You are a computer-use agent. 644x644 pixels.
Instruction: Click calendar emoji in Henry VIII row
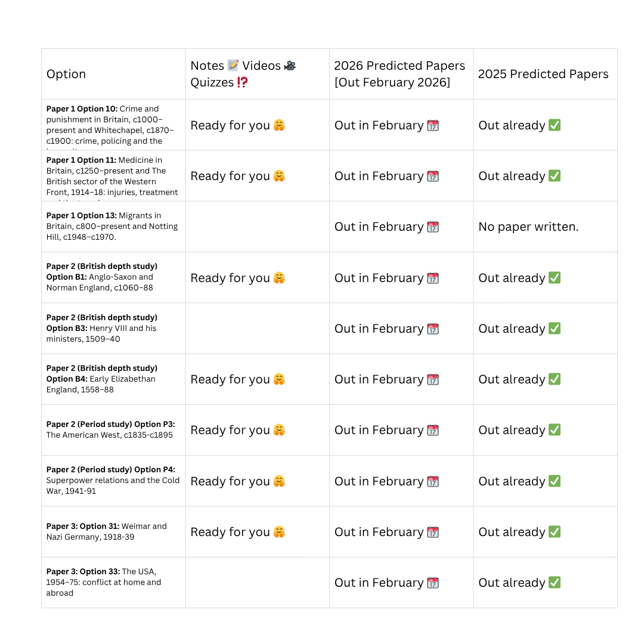[x=433, y=329]
